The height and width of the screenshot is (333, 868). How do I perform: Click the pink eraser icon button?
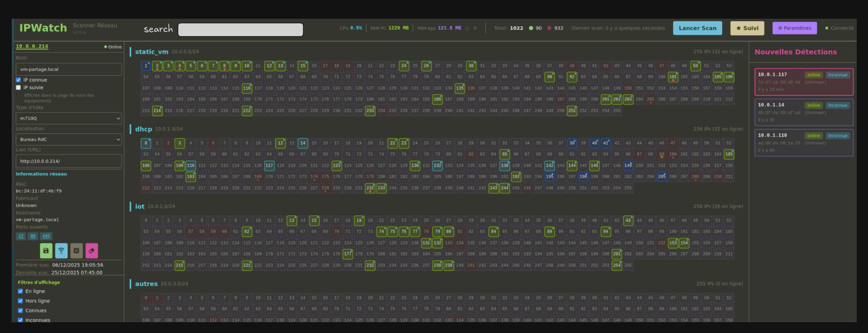(x=92, y=251)
